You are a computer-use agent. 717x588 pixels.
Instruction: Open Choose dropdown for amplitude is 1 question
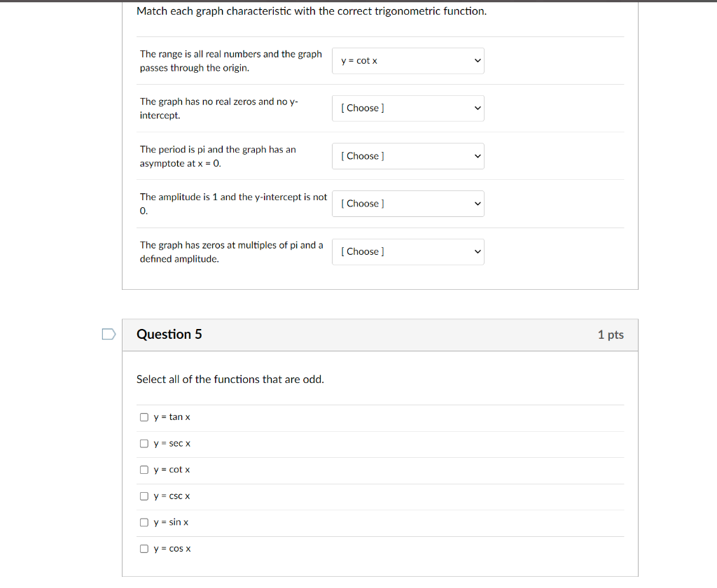click(x=408, y=204)
